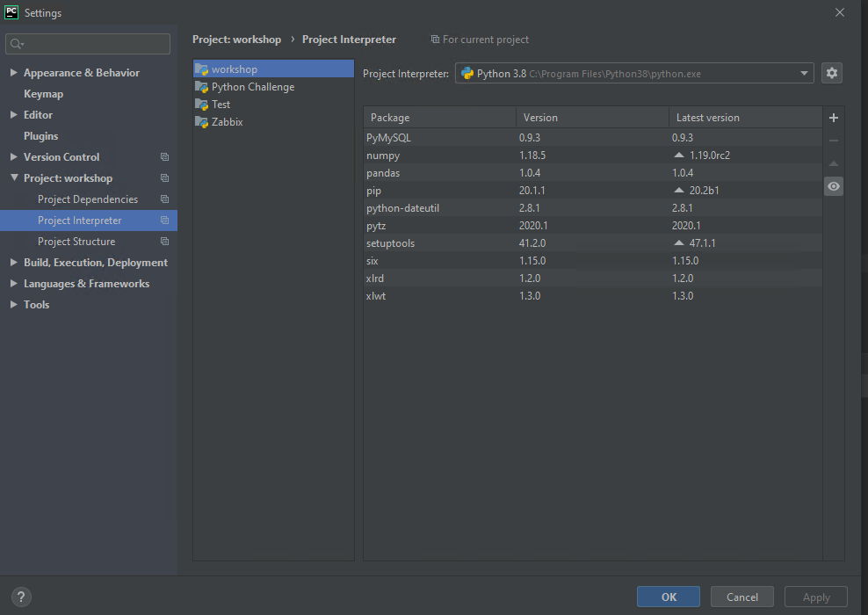Click the Python Challenge folder icon
868x615 pixels.
click(x=202, y=87)
